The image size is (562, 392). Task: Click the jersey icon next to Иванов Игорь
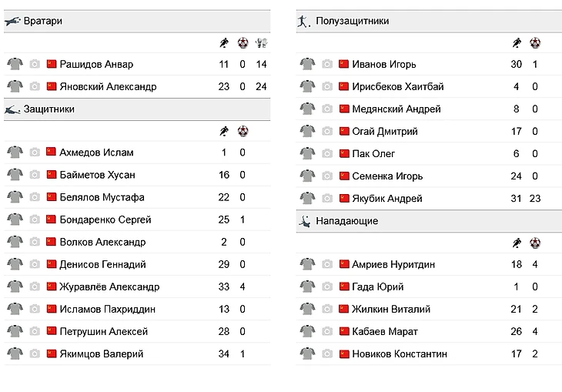pyautogui.click(x=307, y=64)
